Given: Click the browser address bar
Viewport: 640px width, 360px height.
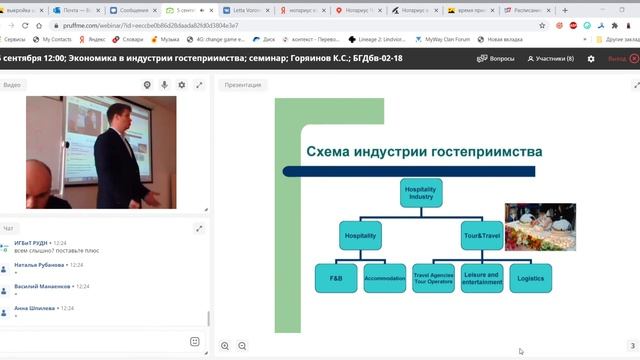Looking at the screenshot, I should [294, 25].
